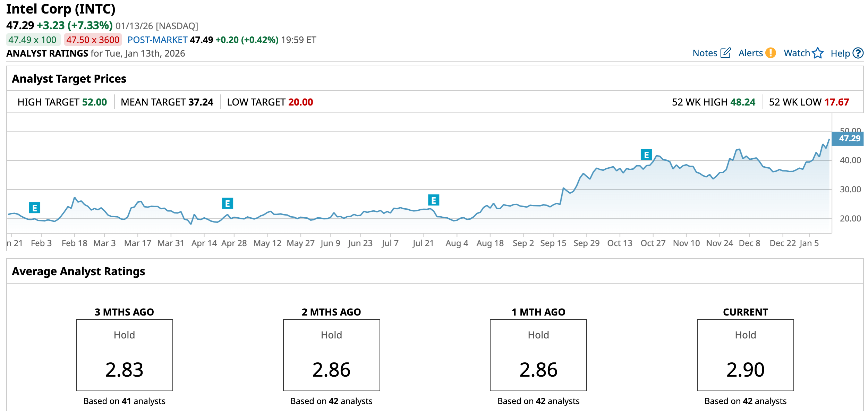The image size is (868, 411).
Task: Click the earnings E marker near Oct 27
Action: (646, 154)
